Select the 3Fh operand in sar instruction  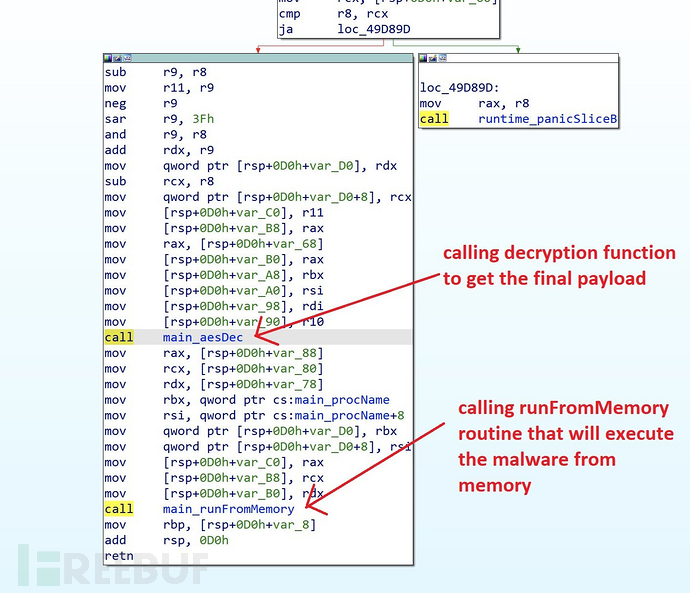[x=203, y=119]
